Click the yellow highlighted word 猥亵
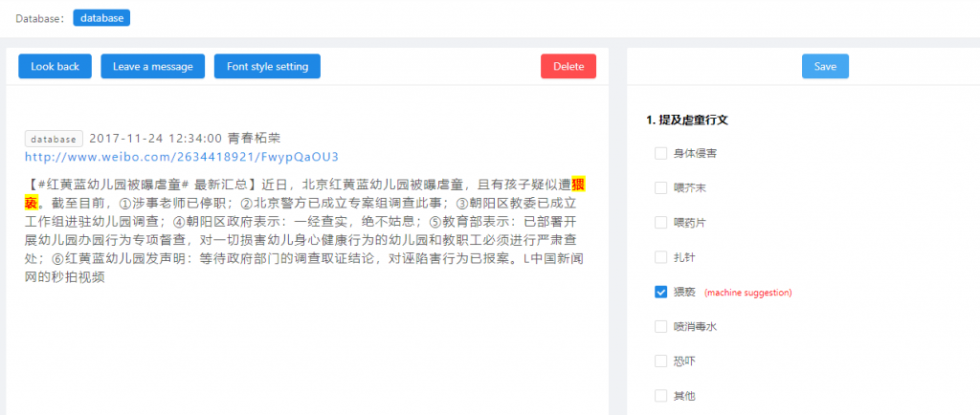This screenshot has height=415, width=980. pos(579,184)
